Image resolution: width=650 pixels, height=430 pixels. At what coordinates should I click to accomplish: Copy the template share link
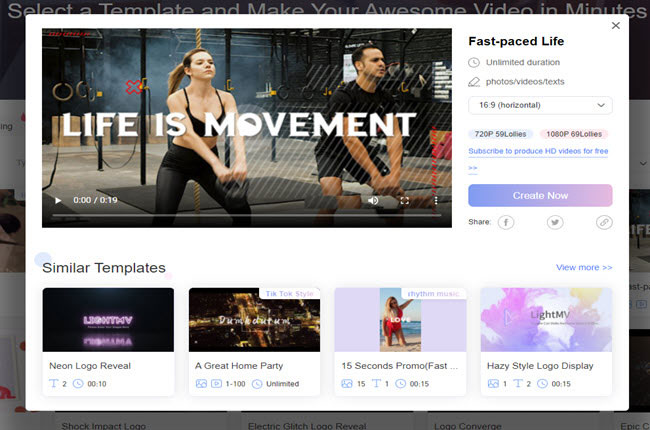tap(604, 222)
